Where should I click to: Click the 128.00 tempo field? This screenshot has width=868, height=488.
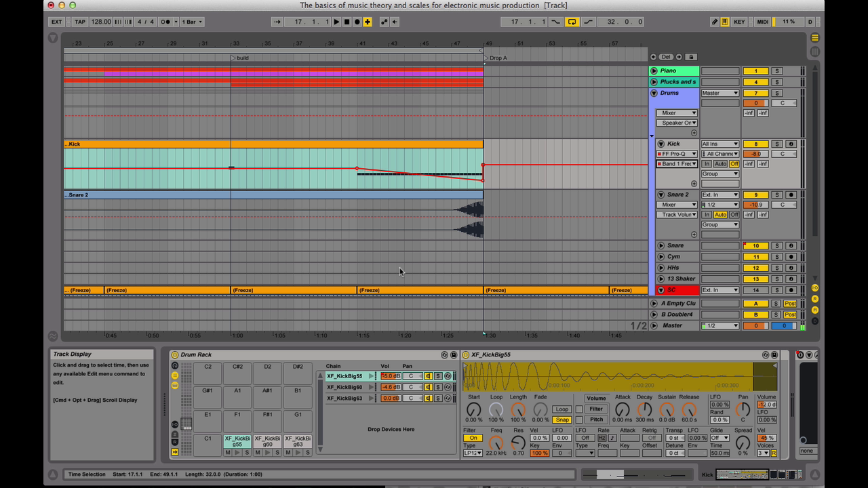coord(101,22)
